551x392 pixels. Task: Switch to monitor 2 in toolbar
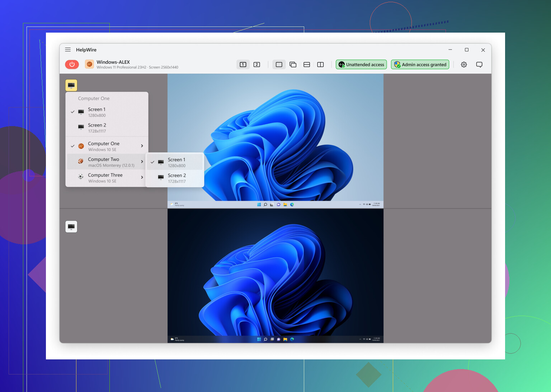(256, 64)
